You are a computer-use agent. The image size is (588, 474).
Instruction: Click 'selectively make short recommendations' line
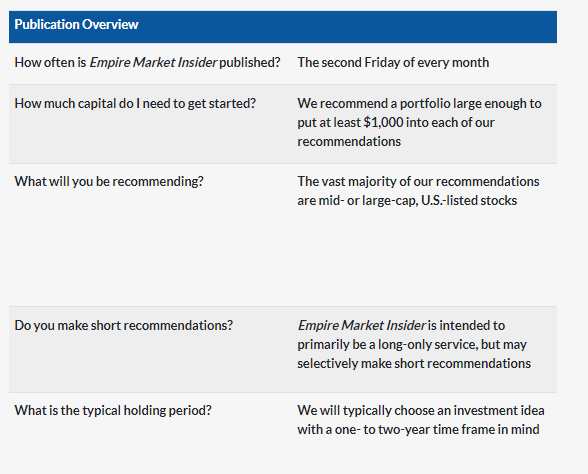[x=414, y=364]
